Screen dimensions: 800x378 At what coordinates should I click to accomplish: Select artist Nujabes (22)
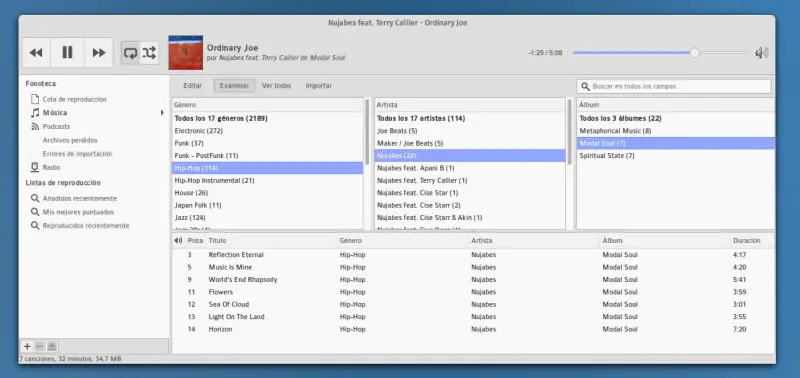[470, 156]
